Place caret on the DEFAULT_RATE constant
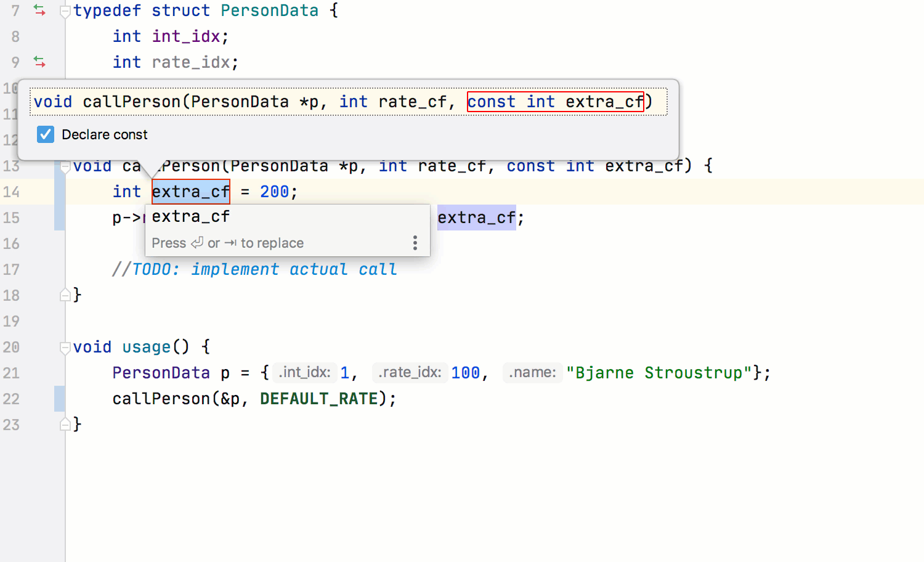 coord(319,399)
